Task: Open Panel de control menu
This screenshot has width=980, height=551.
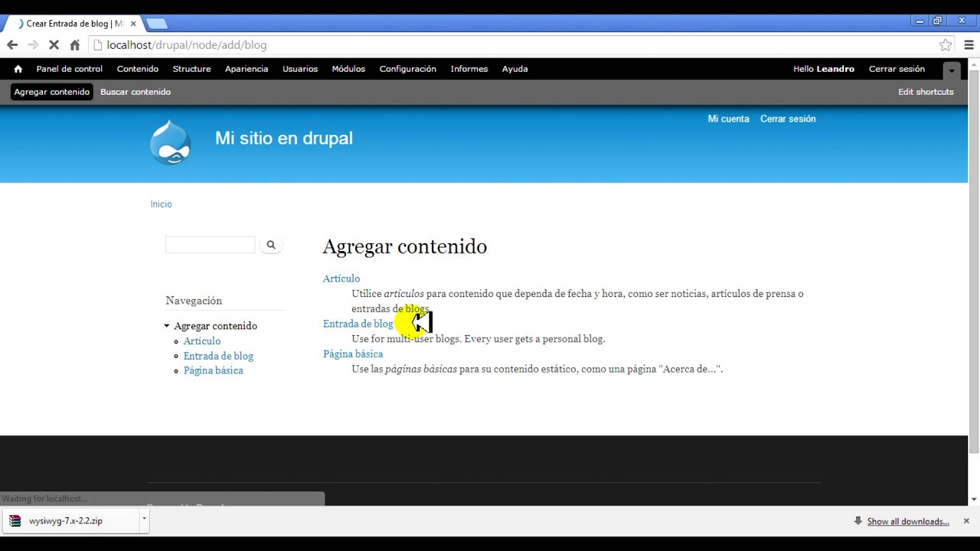Action: pyautogui.click(x=69, y=69)
